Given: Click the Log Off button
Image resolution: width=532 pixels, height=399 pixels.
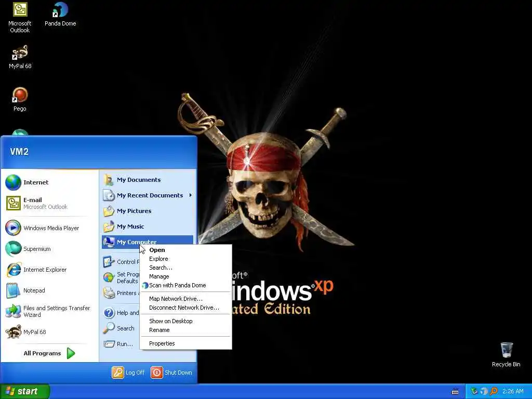Looking at the screenshot, I should tap(128, 373).
